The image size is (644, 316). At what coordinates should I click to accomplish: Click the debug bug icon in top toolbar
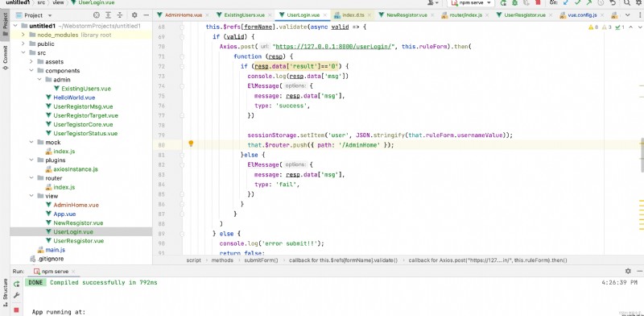(x=514, y=2)
